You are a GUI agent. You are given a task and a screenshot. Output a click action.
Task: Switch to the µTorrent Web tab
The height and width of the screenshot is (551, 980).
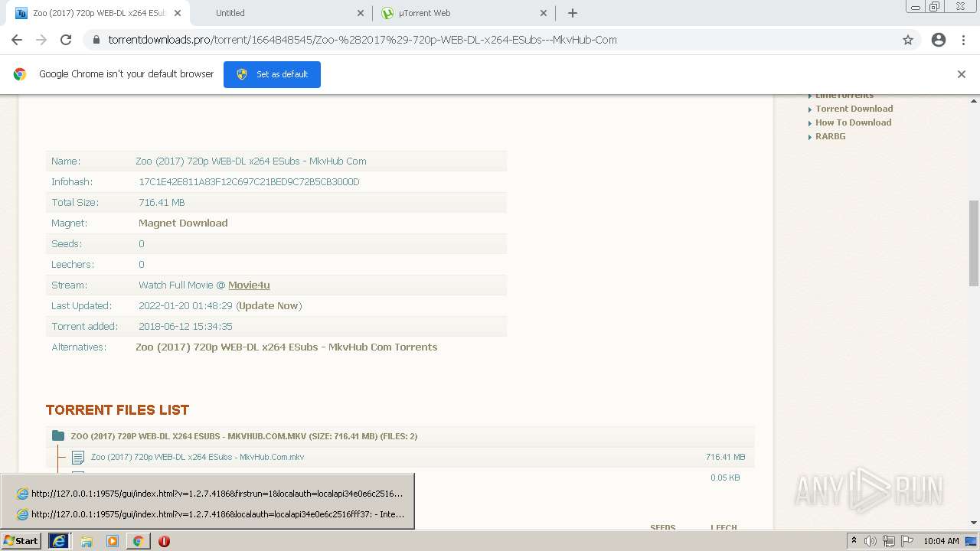(x=464, y=13)
